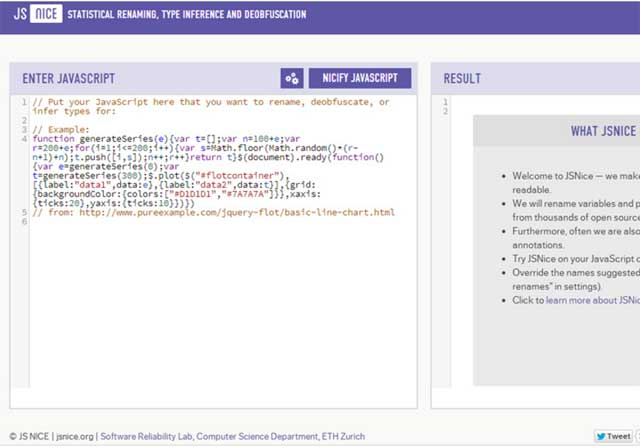Select line number 5 in the editor gutter
The image size is (640, 447).
tap(22, 212)
